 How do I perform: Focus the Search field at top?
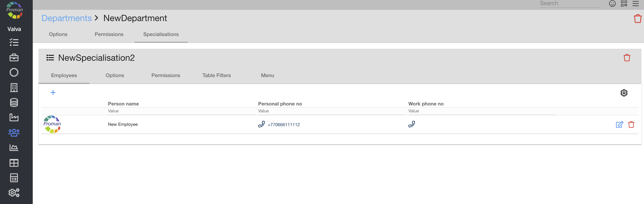[570, 3]
